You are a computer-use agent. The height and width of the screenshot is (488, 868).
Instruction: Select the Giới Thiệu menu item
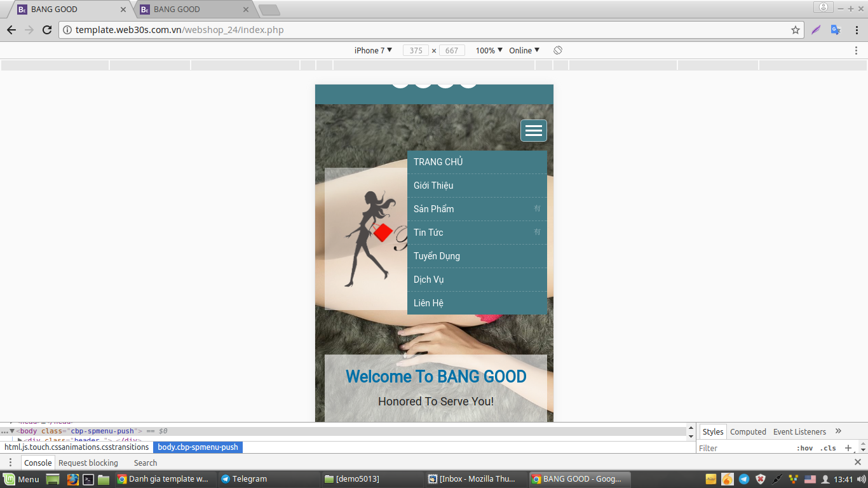pos(477,186)
